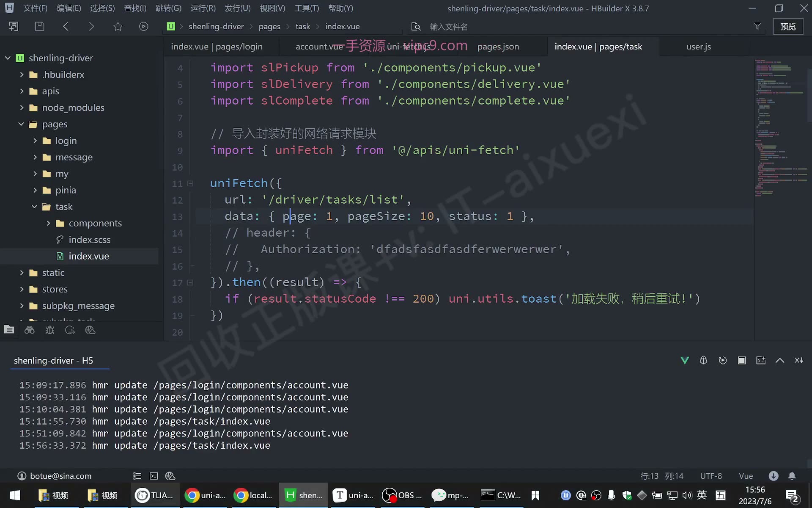Go forward with the right arrow icon

click(91, 26)
